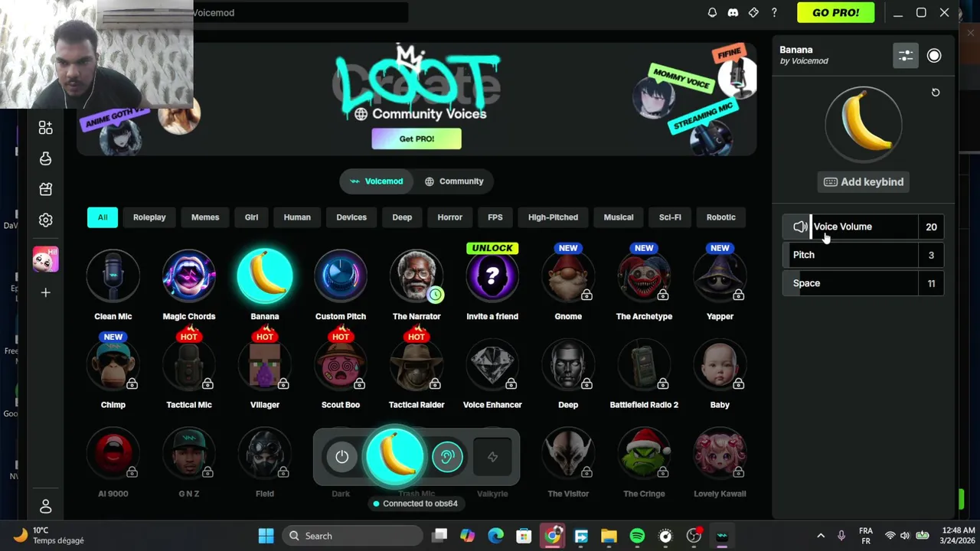Filter voices by Horror

(449, 217)
